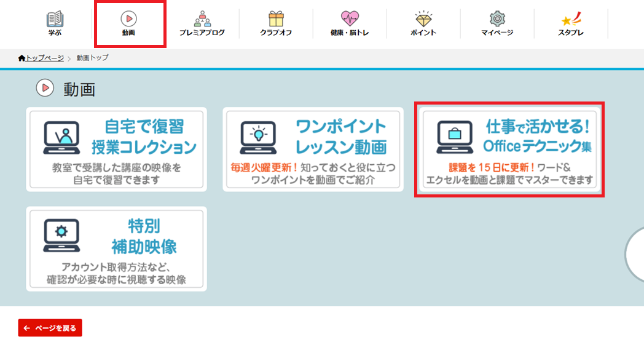Click the 学ぶ menu label
The width and height of the screenshot is (644, 342).
coord(55,33)
